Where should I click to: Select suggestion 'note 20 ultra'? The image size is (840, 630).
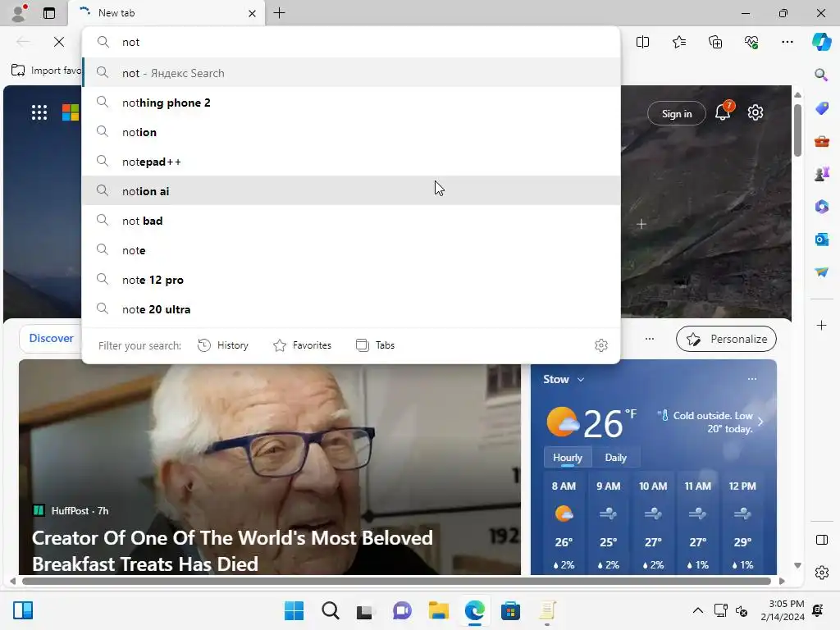(351, 309)
